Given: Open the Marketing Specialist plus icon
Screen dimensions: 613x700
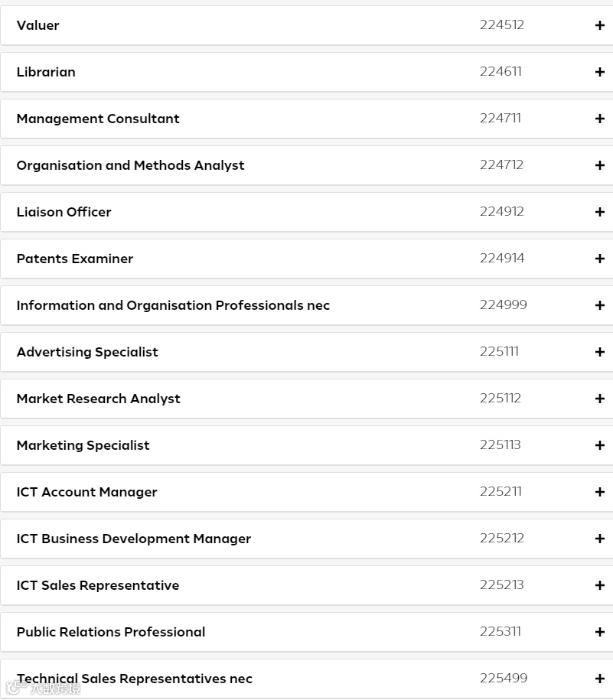Looking at the screenshot, I should (599, 445).
